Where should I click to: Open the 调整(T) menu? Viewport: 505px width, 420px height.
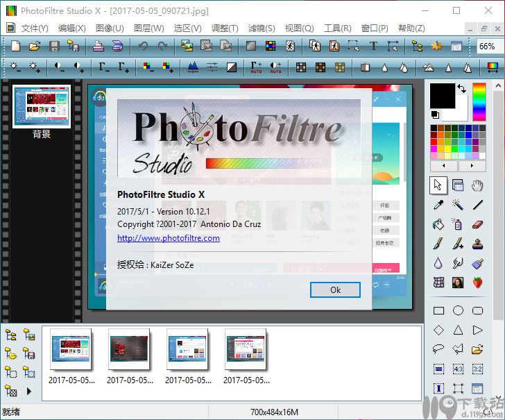(x=225, y=28)
